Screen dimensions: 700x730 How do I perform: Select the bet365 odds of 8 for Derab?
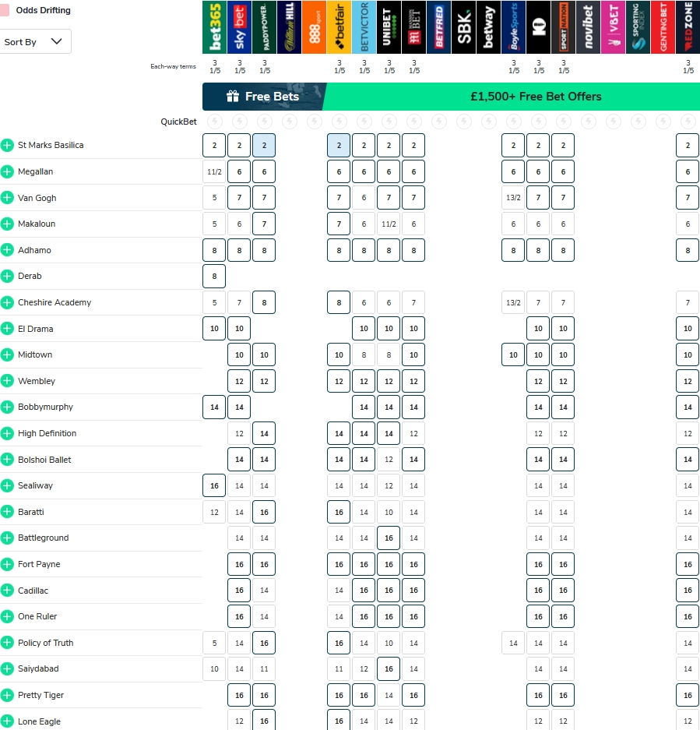[215, 277]
